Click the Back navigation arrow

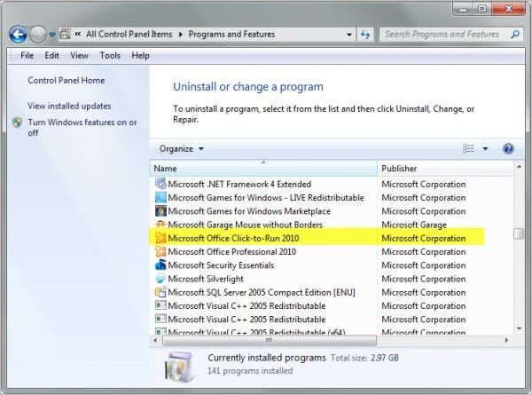18,35
